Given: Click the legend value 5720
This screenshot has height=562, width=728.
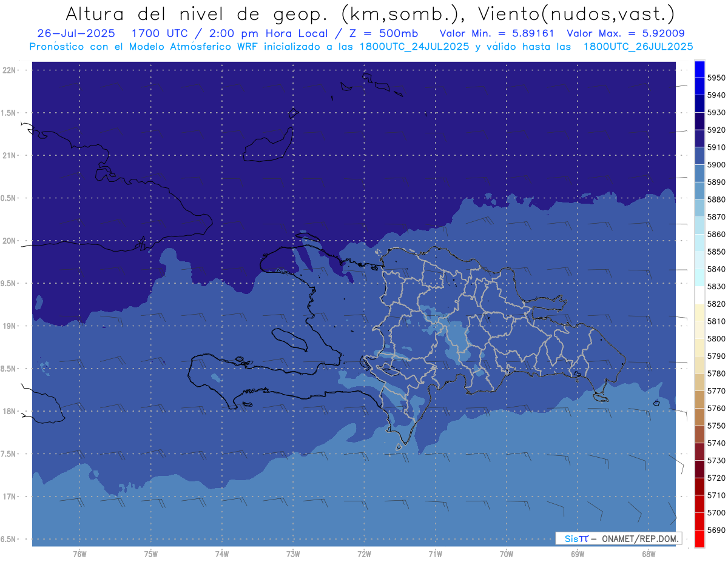Looking at the screenshot, I should click(x=716, y=478).
